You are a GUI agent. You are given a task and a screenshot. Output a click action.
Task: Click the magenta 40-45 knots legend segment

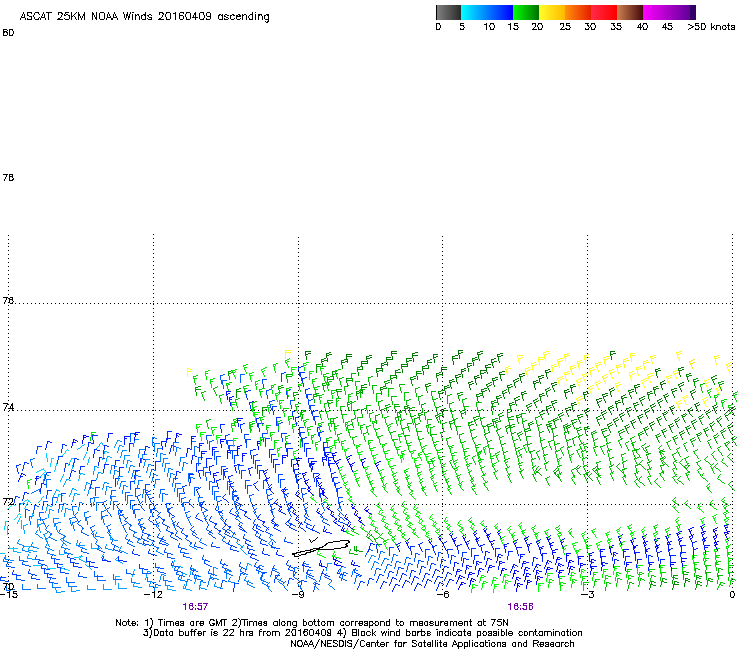[656, 12]
